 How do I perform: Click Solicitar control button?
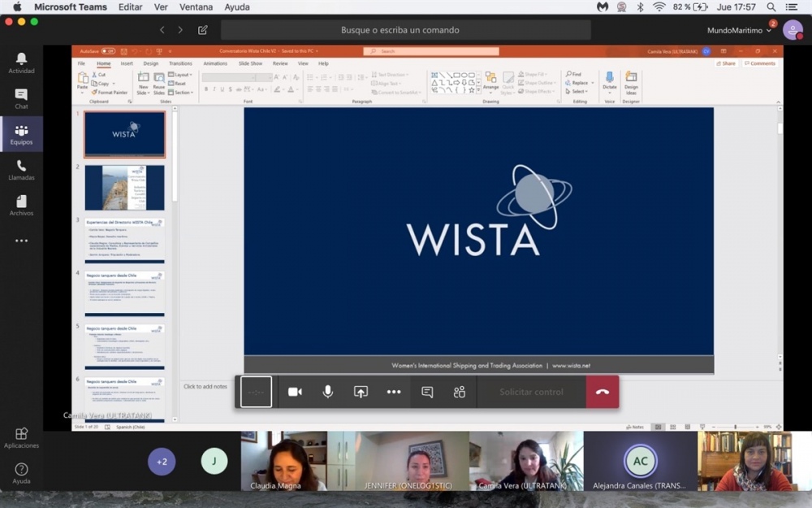pos(531,392)
